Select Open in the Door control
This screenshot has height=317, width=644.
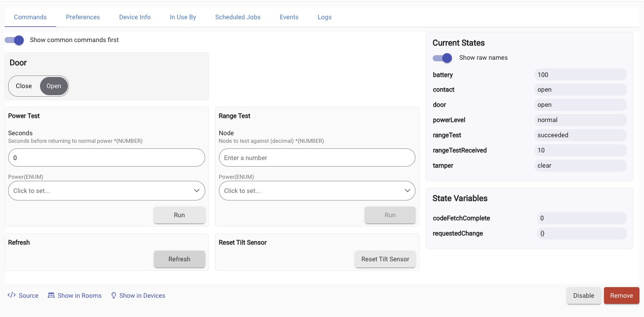[x=54, y=86]
